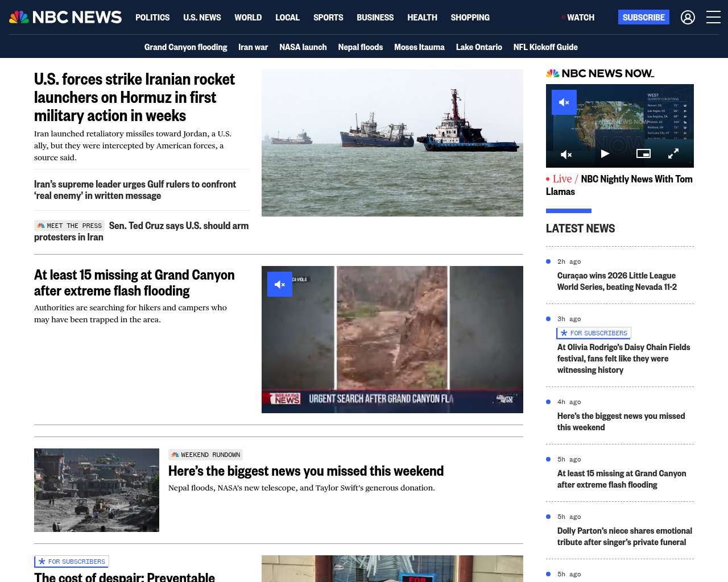Click Nepal floods, NASA's new telescope summary
Viewport: 728px width, 582px height.
[301, 488]
